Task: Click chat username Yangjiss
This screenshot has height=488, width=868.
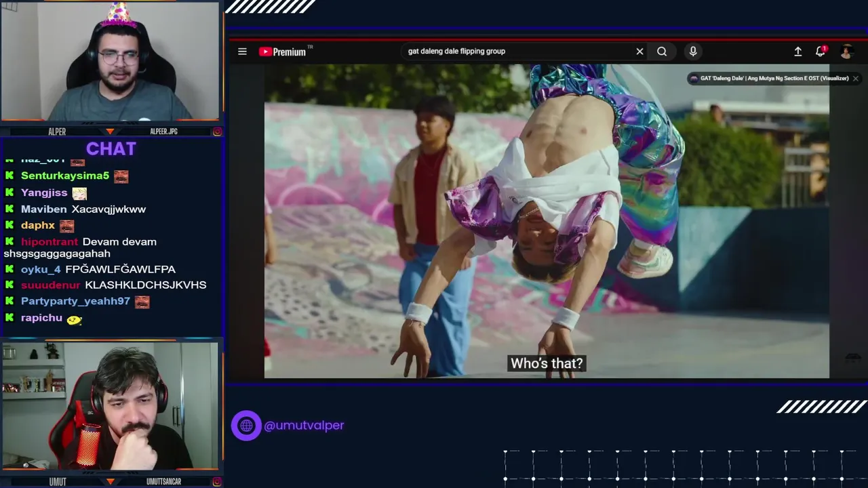Action: point(44,192)
